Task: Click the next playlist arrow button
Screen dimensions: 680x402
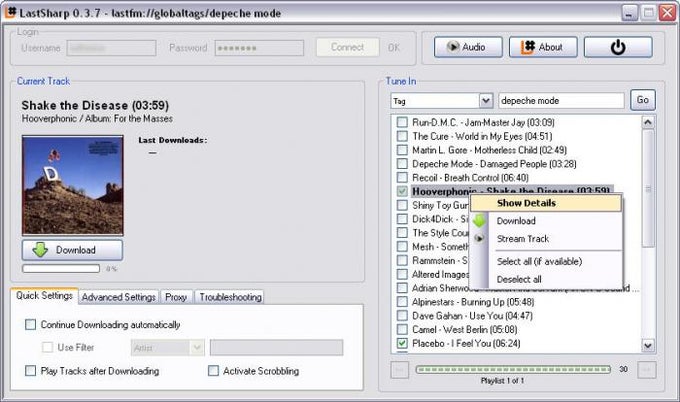Action: [647, 370]
